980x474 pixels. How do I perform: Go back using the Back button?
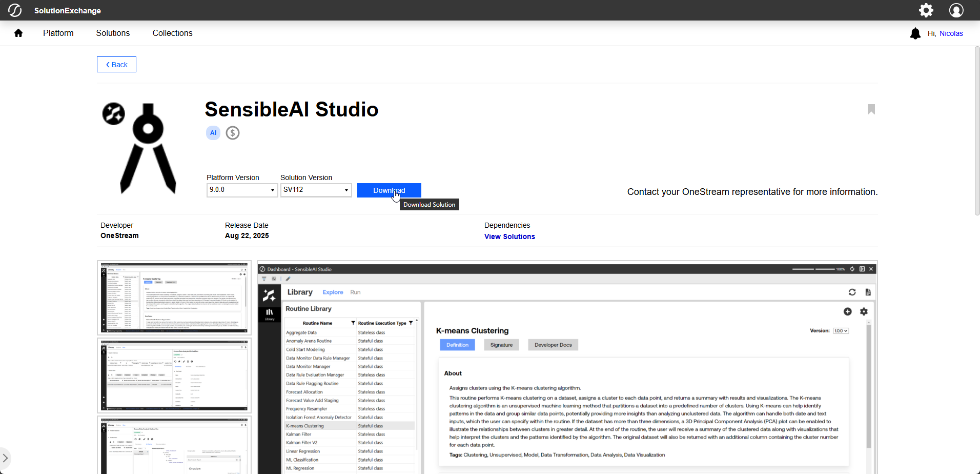pos(116,65)
